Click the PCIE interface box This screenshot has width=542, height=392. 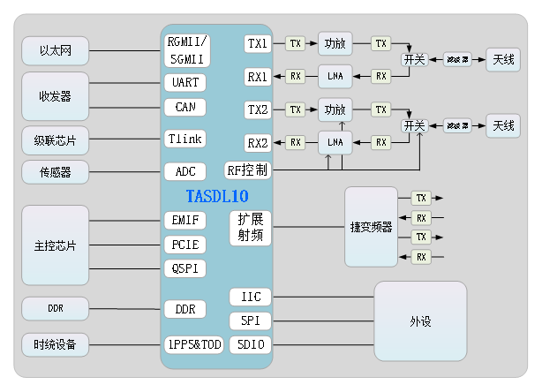coord(186,244)
